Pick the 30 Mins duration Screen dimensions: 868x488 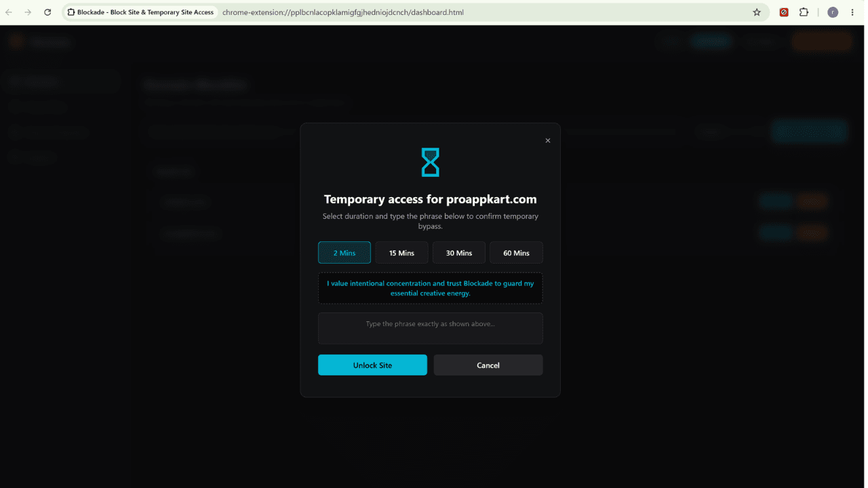pos(459,253)
